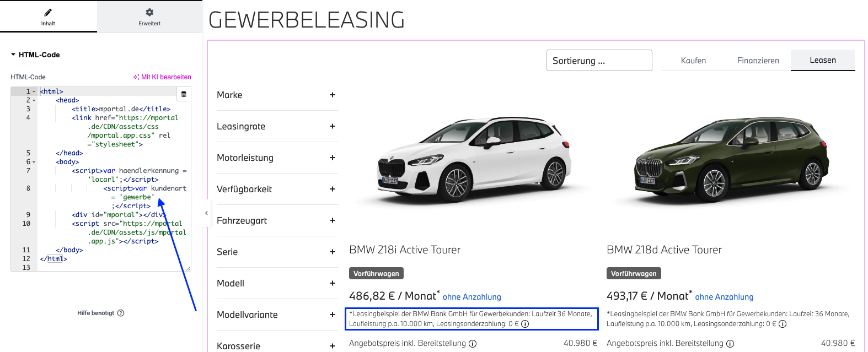Select the Kaufen tab
The width and height of the screenshot is (868, 352).
(693, 61)
